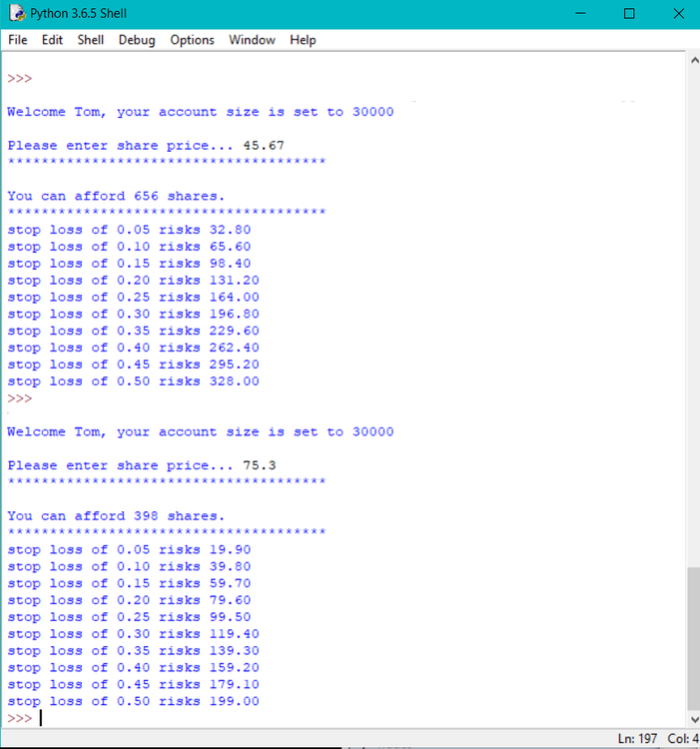
Task: Click the 'Col: 4' status bar entry
Action: pos(683,738)
